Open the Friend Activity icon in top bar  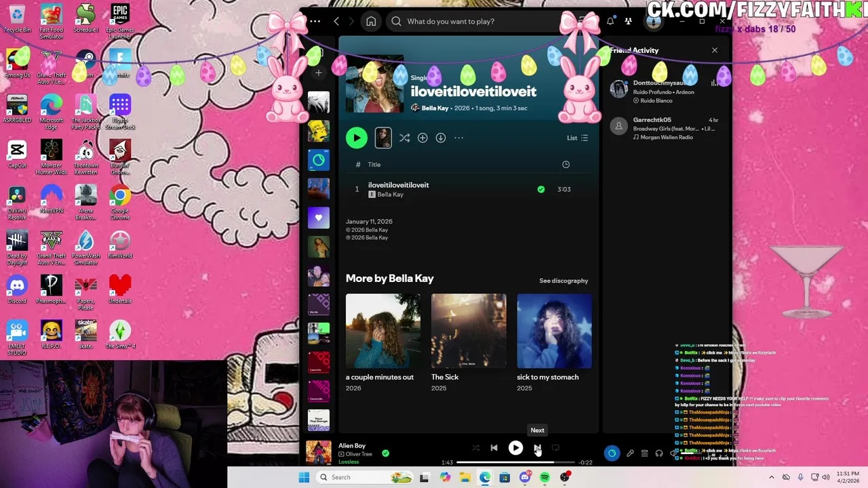629,21
